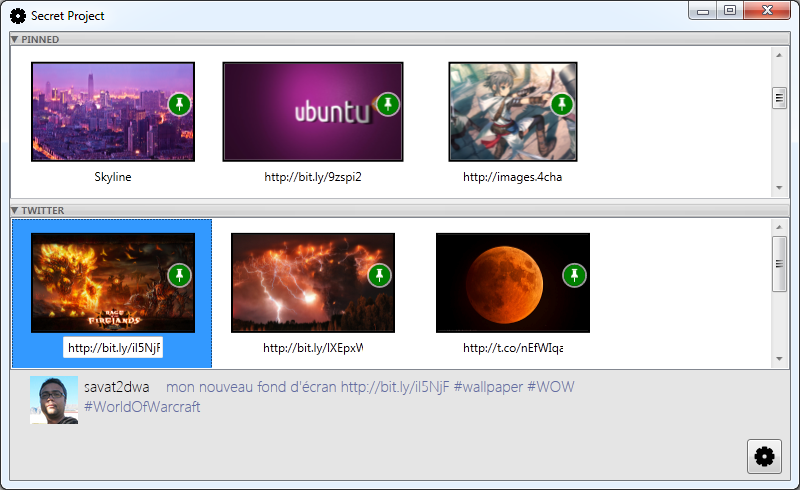Image resolution: width=800 pixels, height=490 pixels.
Task: Pin the lightning storm wallpaper
Action: [x=380, y=276]
